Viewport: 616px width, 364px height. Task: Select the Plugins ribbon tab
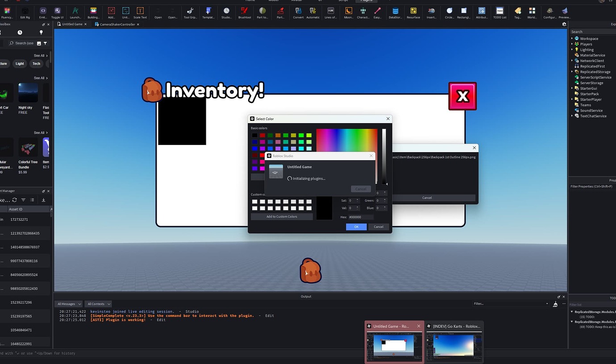point(366,1)
